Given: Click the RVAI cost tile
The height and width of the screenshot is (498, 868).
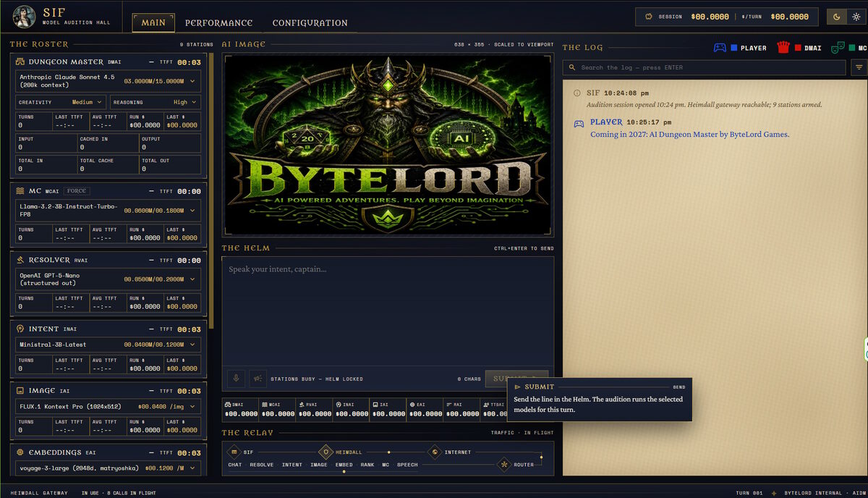Looking at the screenshot, I should point(315,410).
